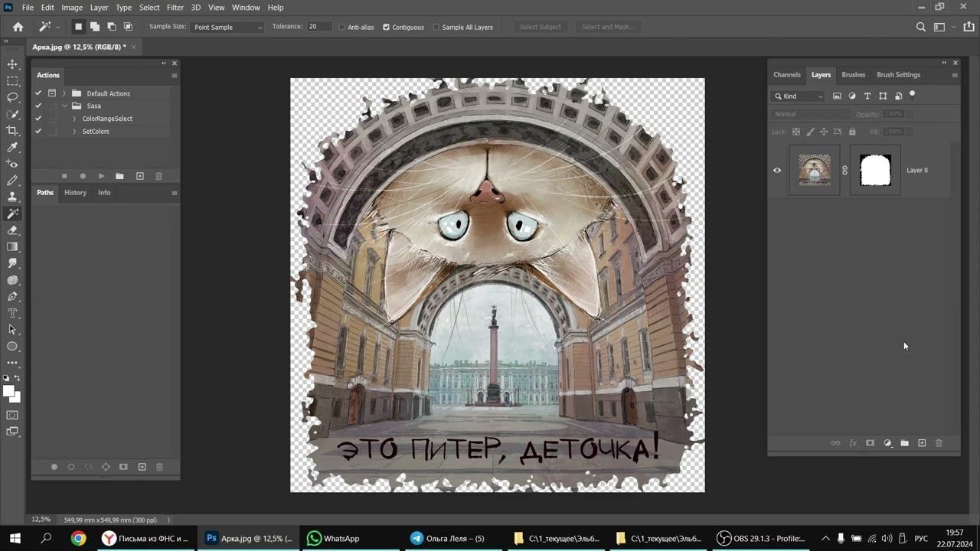Select the Gradient tool
Image resolution: width=980 pixels, height=551 pixels.
(12, 247)
